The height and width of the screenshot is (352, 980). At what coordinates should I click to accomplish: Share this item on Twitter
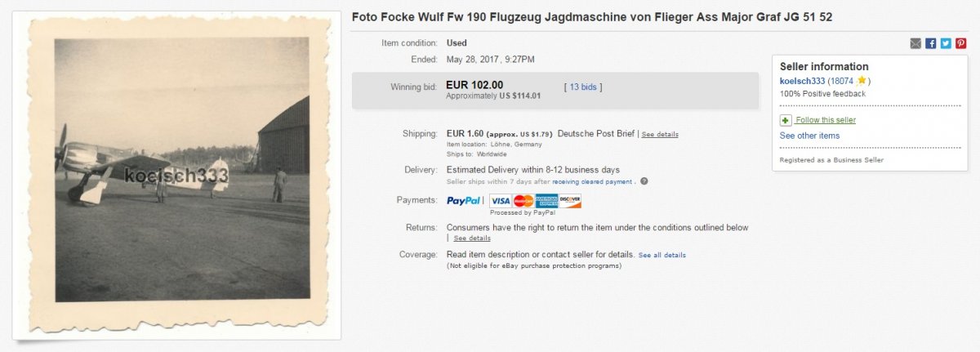(x=946, y=43)
